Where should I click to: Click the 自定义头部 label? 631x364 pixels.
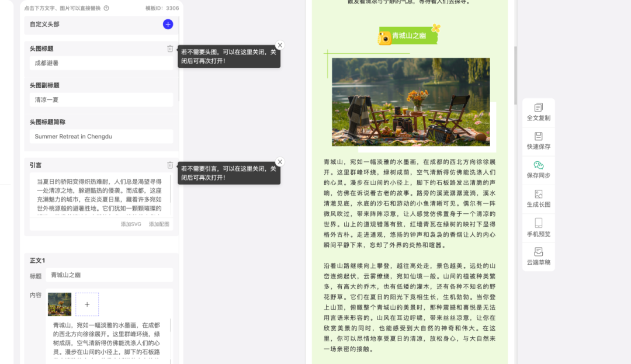44,24
